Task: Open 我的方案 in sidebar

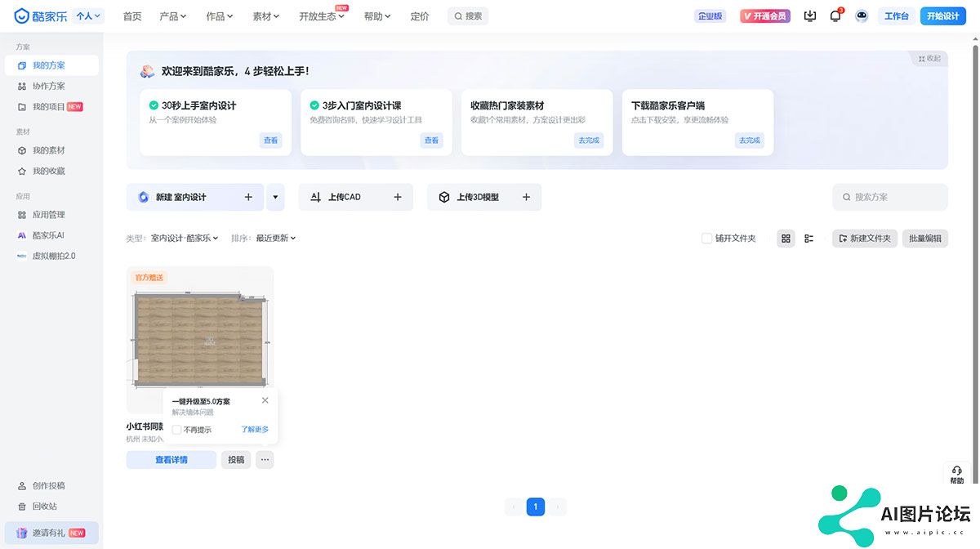Action: tap(51, 65)
